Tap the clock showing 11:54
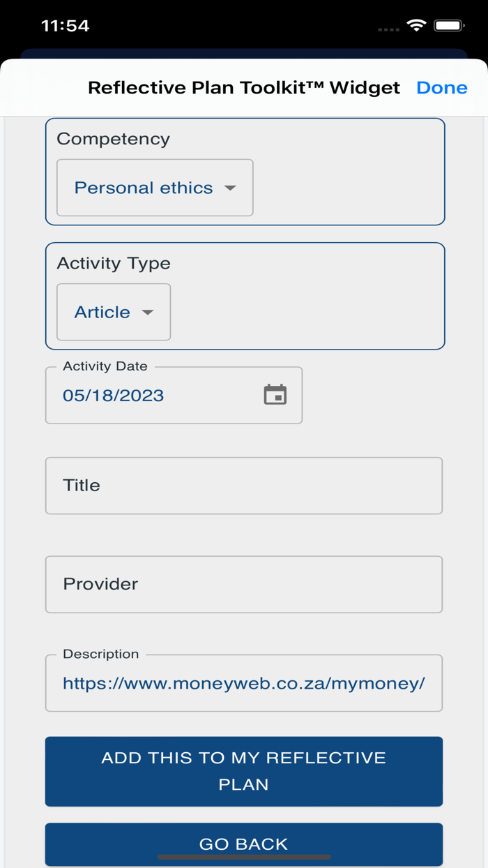 pos(67,26)
